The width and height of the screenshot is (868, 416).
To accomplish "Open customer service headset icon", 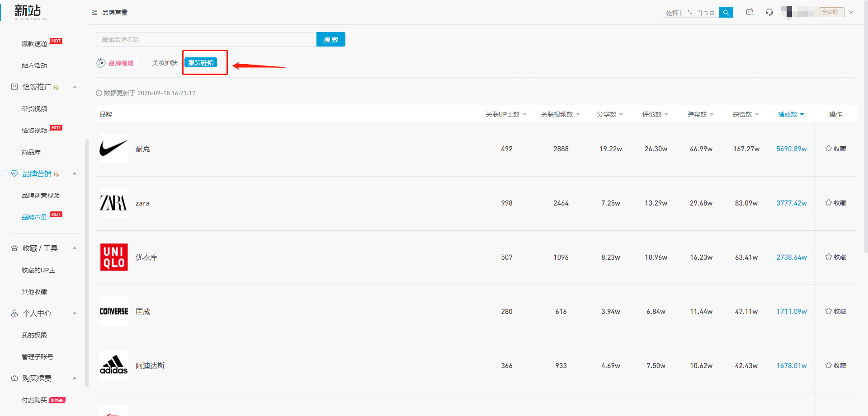I will (769, 12).
